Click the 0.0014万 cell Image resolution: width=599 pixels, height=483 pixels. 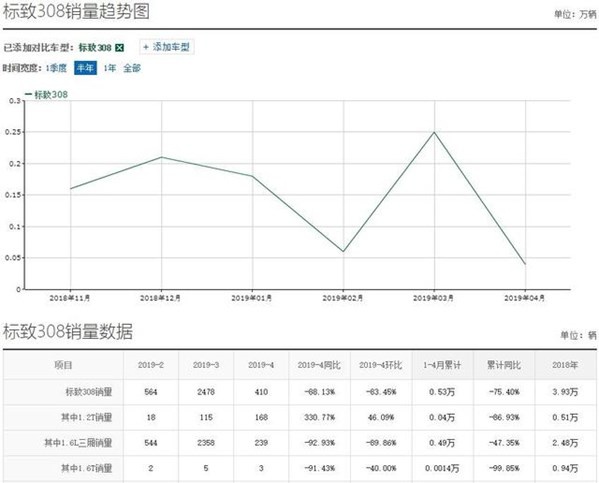click(x=442, y=468)
